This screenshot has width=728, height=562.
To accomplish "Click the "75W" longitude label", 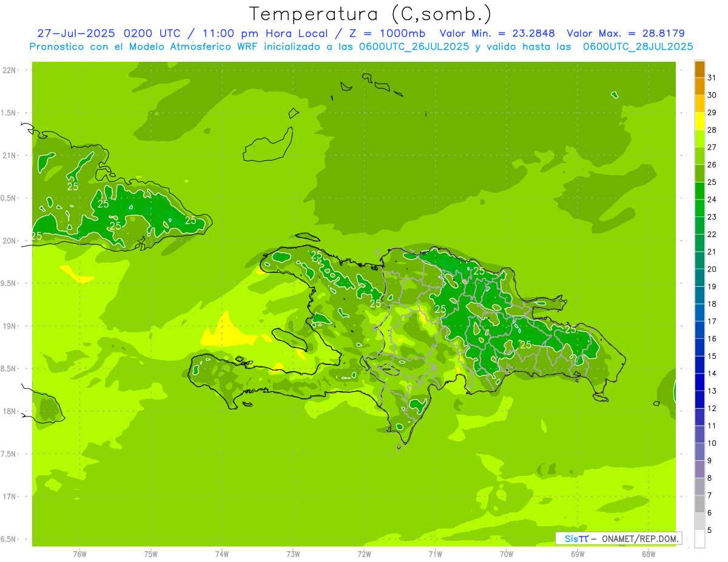I will coord(151,554).
